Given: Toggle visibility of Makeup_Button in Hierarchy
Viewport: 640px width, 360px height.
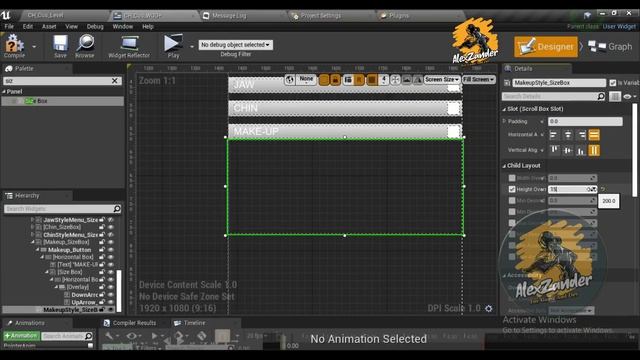Looking at the screenshot, I should point(111,250).
